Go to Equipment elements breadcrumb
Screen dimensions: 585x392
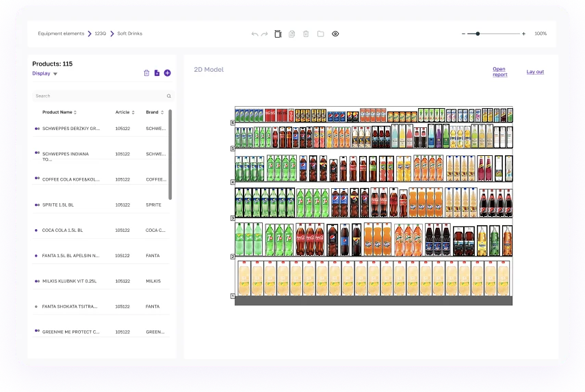pyautogui.click(x=61, y=34)
